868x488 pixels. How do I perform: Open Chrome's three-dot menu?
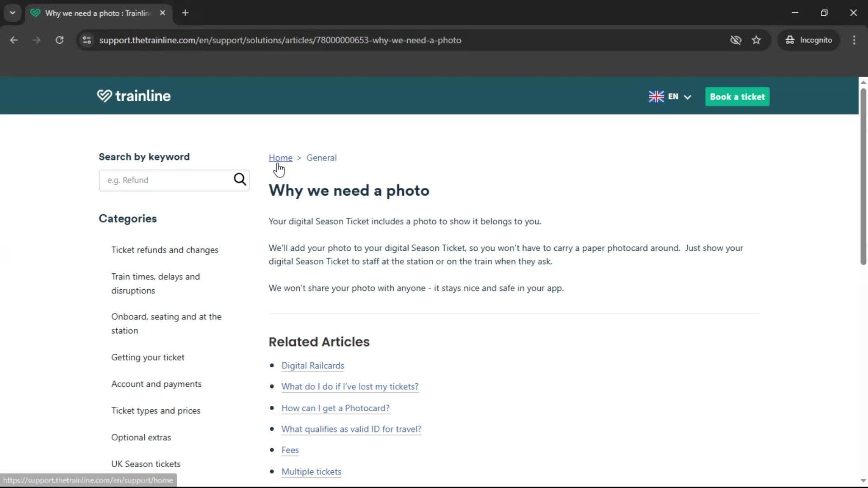pyautogui.click(x=854, y=40)
